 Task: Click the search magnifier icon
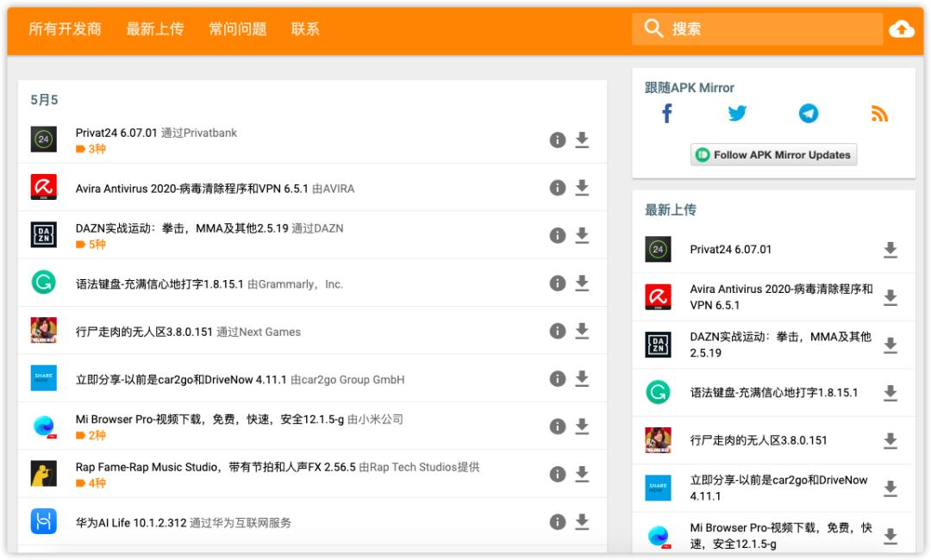coord(653,28)
